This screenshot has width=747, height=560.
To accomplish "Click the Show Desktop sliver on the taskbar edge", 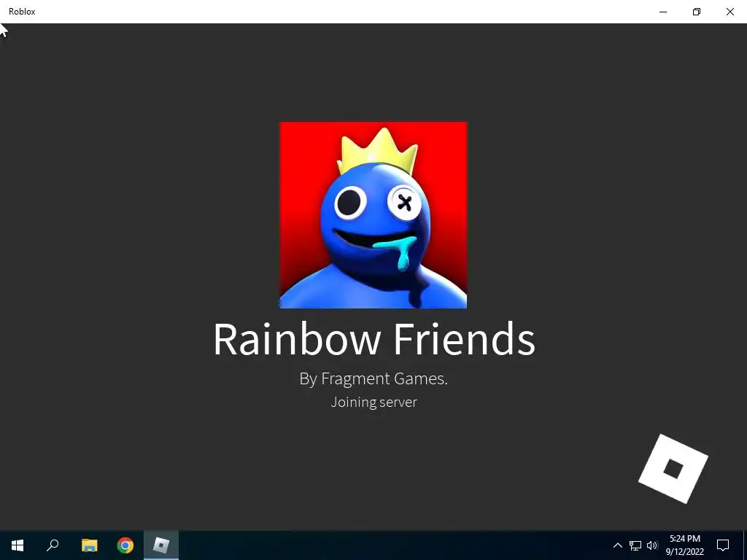I will click(x=745, y=545).
